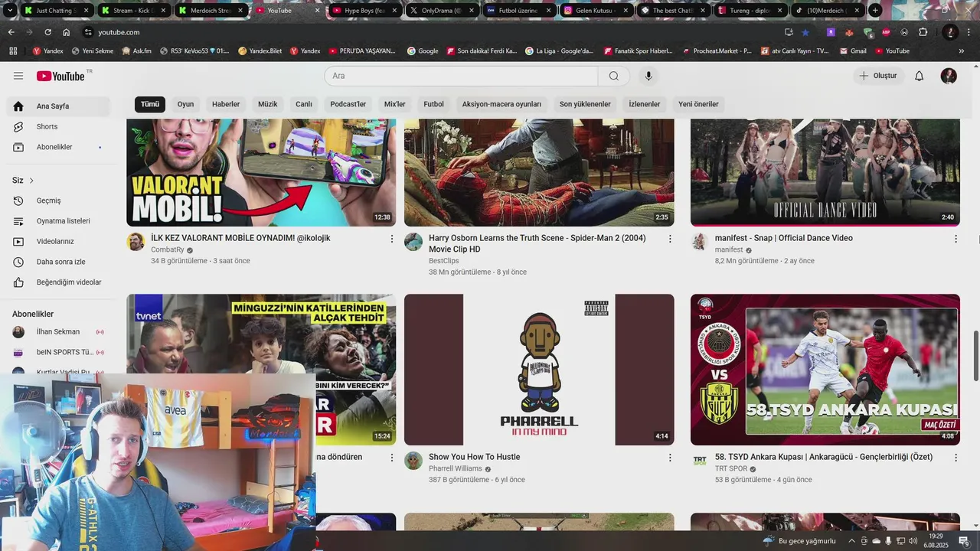The width and height of the screenshot is (980, 551).
Task: Select the Canlı filter chip
Action: pyautogui.click(x=304, y=104)
